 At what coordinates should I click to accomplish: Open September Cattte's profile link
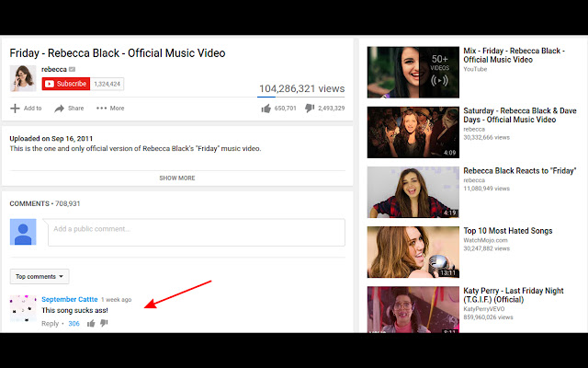click(x=70, y=299)
